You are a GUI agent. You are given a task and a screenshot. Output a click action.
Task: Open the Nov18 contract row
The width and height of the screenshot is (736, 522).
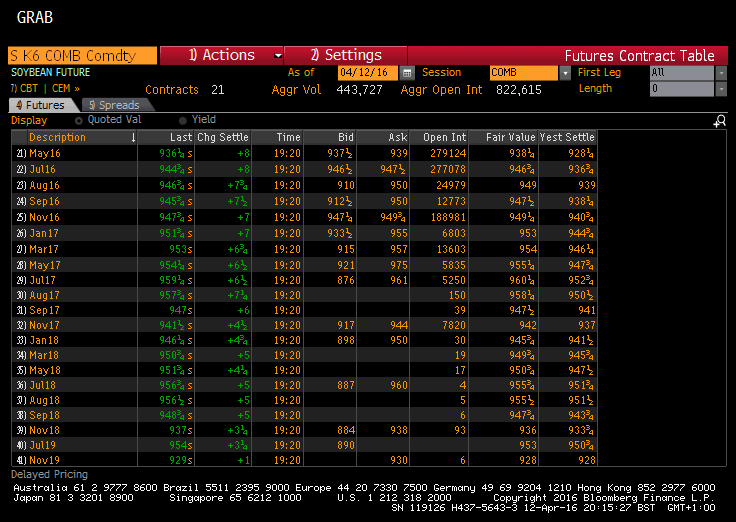[304, 430]
